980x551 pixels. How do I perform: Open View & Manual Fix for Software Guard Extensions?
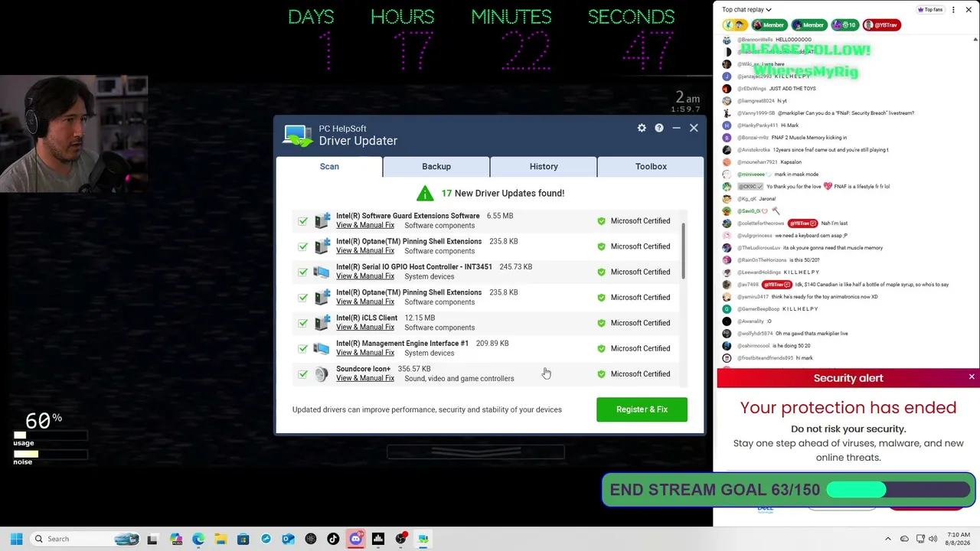[x=365, y=225]
